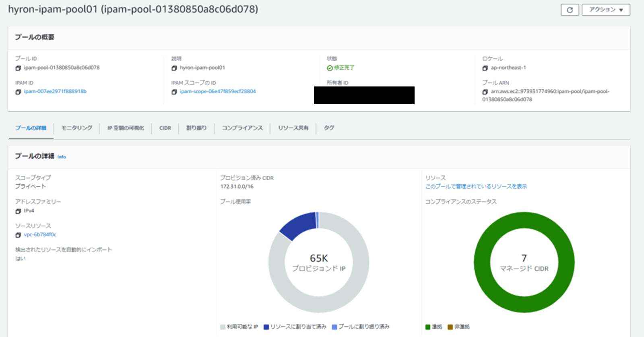Copy the description hyron-ipam-pool01
Screen dimensions: 644x337
[x=174, y=68]
